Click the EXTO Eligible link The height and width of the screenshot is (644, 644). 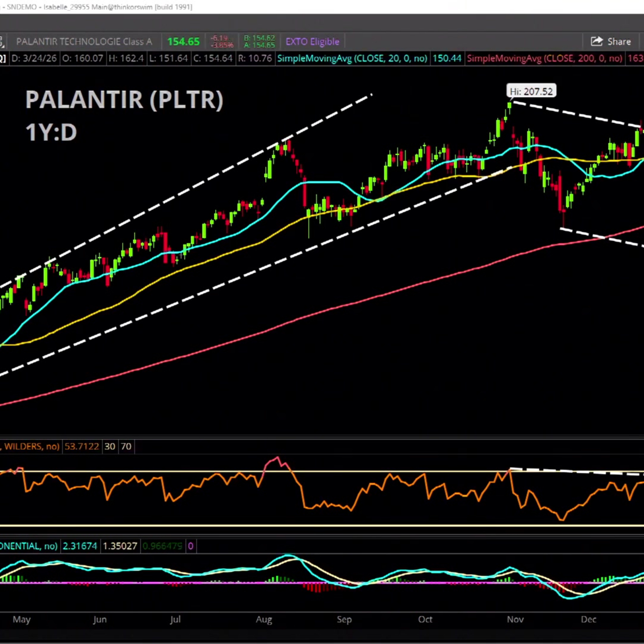coord(312,42)
